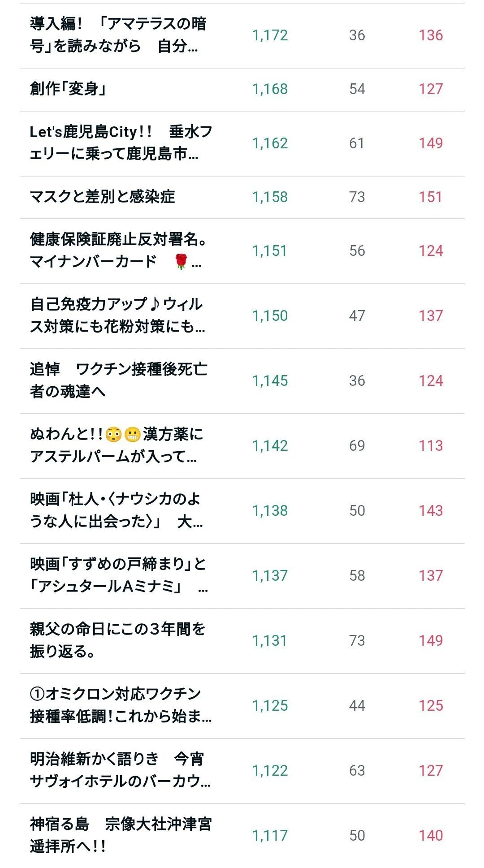Open 明治維新かく語りき 今宵 article
The height and width of the screenshot is (868, 484).
[x=120, y=770]
